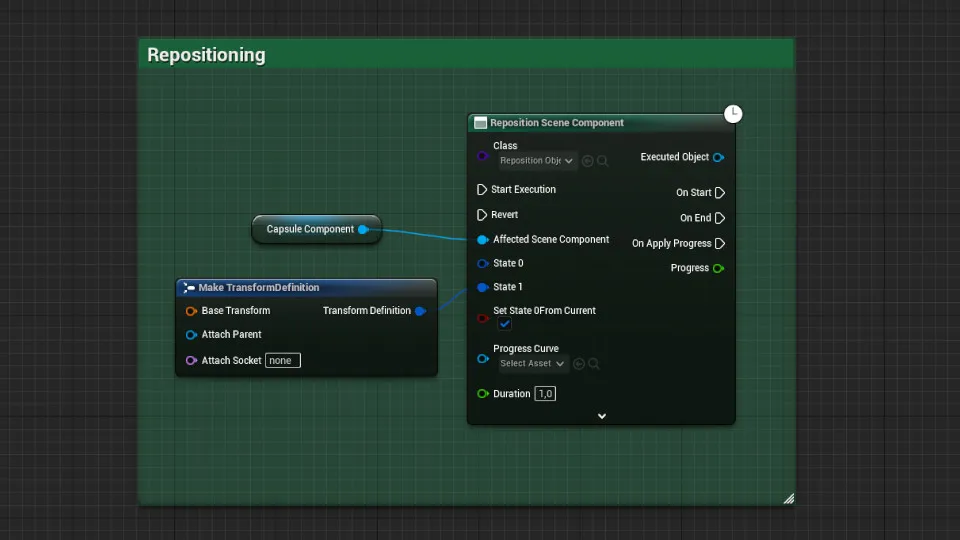
Task: Click the comment box corner grip handle
Action: click(789, 498)
